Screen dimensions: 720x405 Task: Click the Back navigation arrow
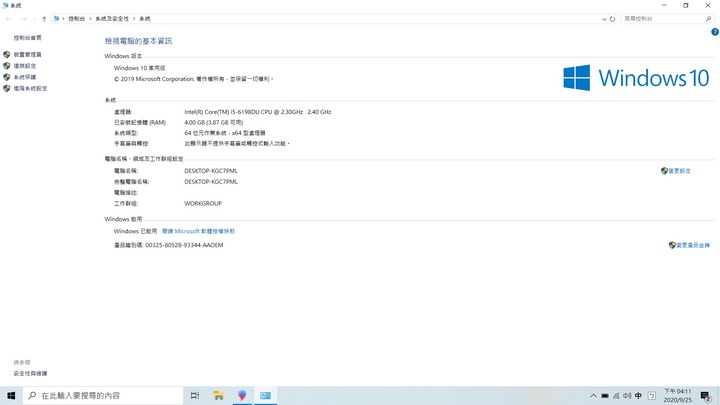(x=9, y=19)
